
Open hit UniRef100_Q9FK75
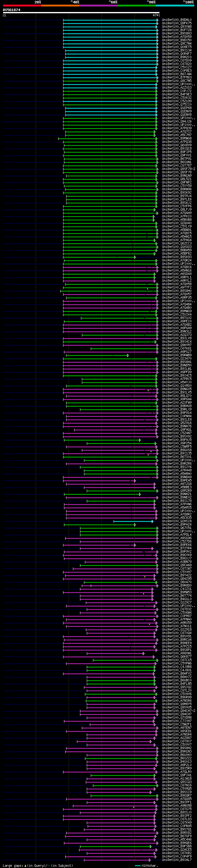176,23
